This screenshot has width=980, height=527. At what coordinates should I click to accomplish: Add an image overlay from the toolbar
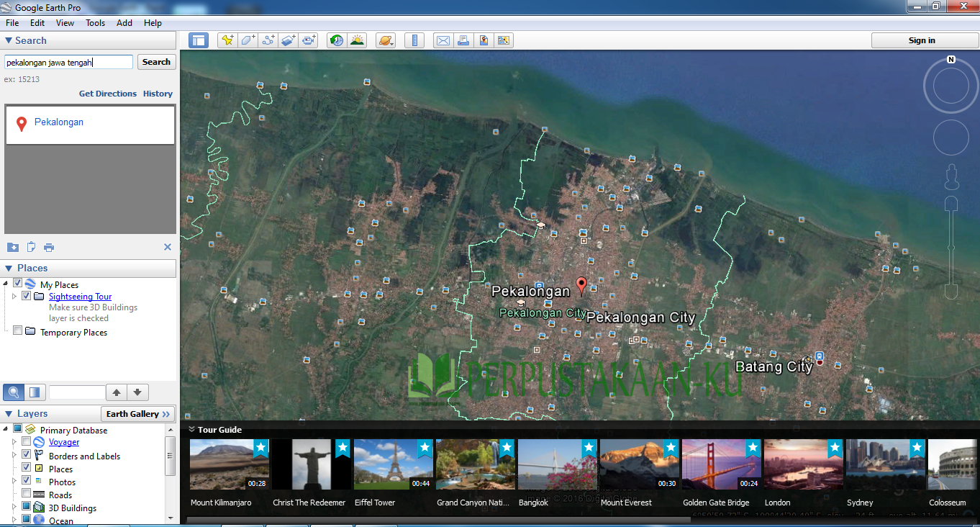coord(289,40)
